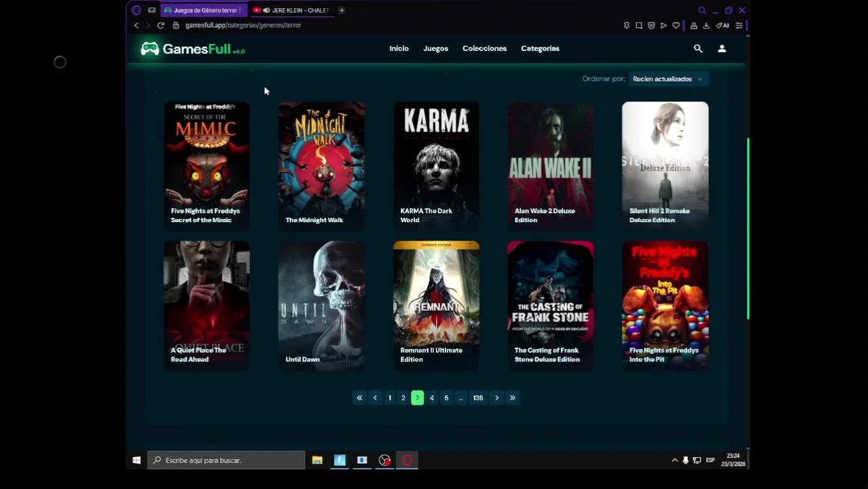The width and height of the screenshot is (868, 489).
Task: Go to the previous pagination page
Action: 375,398
